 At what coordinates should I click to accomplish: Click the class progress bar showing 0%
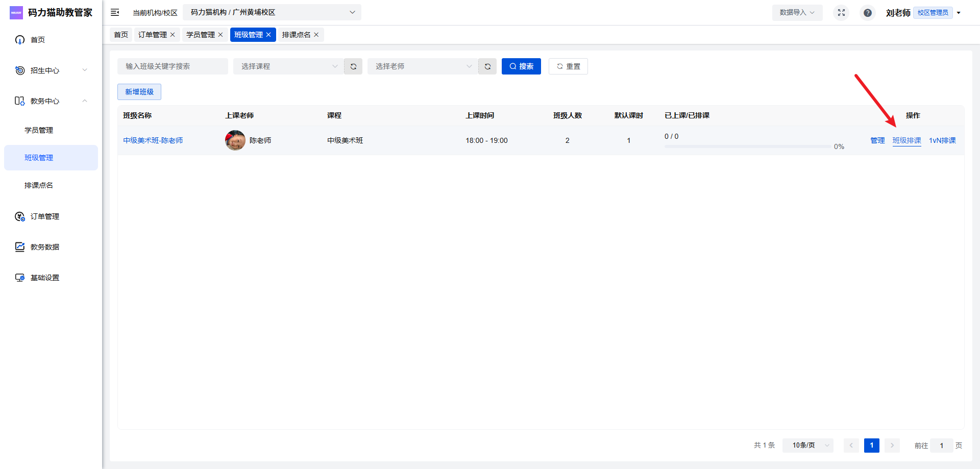(747, 146)
